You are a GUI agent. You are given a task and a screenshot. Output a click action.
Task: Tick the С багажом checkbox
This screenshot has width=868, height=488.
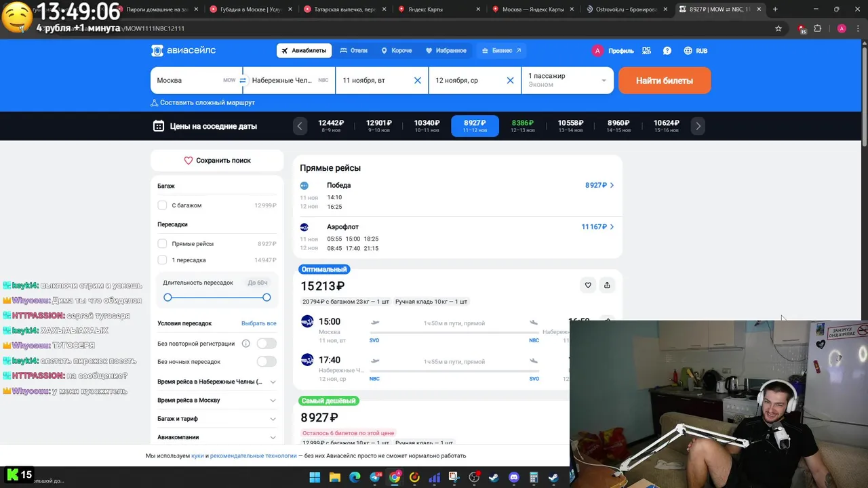click(x=162, y=205)
